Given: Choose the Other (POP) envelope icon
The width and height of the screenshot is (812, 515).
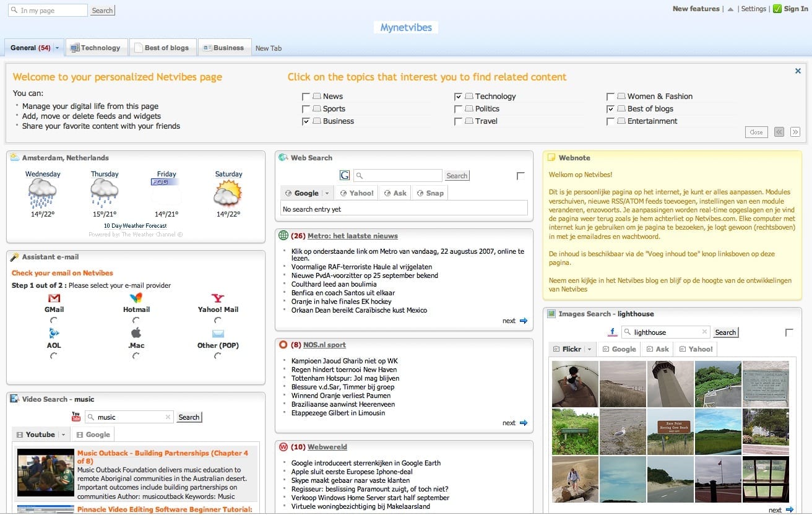Looking at the screenshot, I should click(218, 334).
